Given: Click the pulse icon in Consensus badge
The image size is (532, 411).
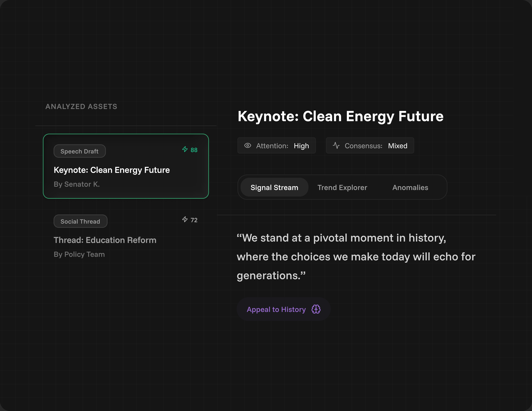Looking at the screenshot, I should pyautogui.click(x=336, y=146).
